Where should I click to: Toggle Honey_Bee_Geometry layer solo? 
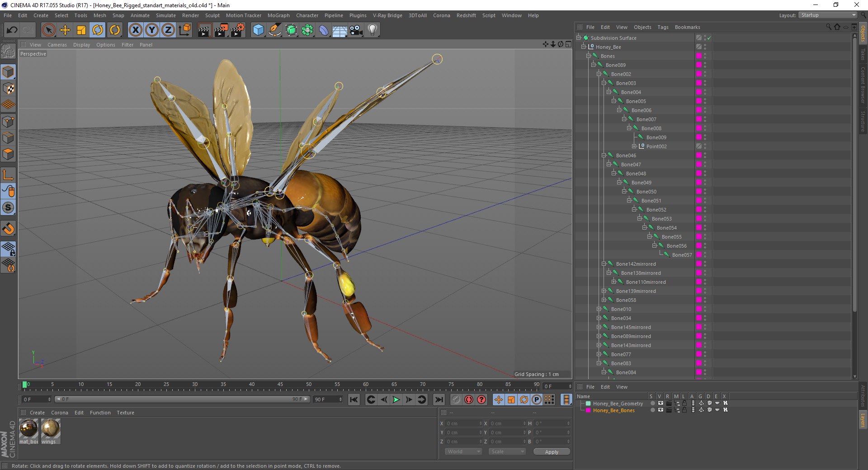point(652,403)
